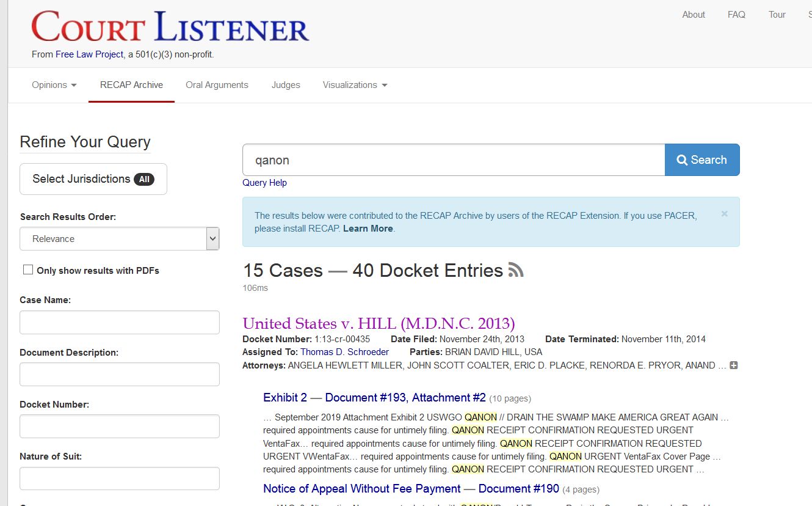Click the Document Description input field
Screen dimensions: 812x506
pos(120,374)
